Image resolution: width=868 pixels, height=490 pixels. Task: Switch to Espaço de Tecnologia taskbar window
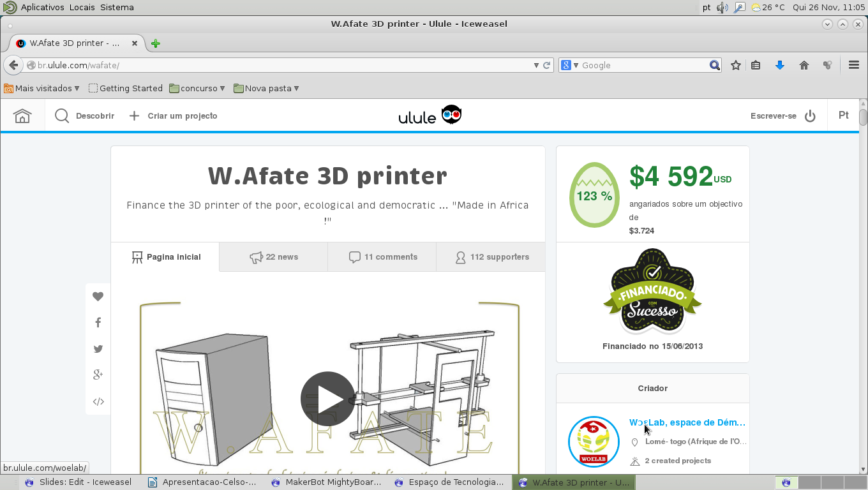[x=449, y=482]
